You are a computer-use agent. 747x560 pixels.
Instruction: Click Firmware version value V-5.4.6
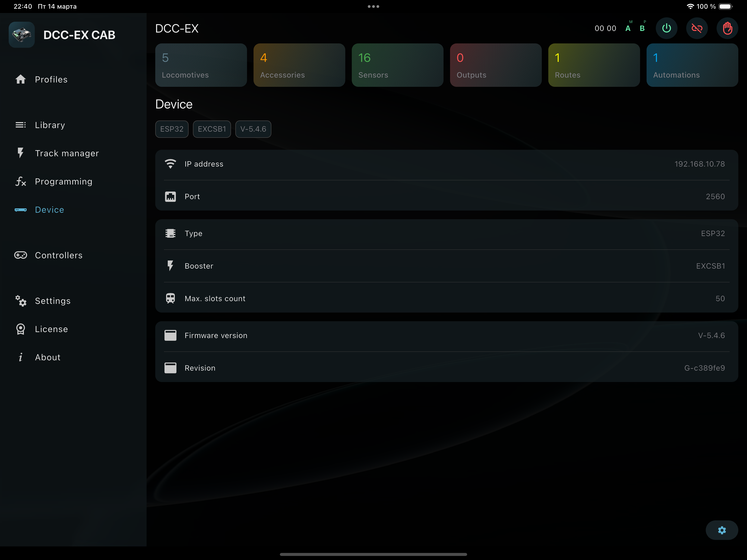tap(711, 335)
